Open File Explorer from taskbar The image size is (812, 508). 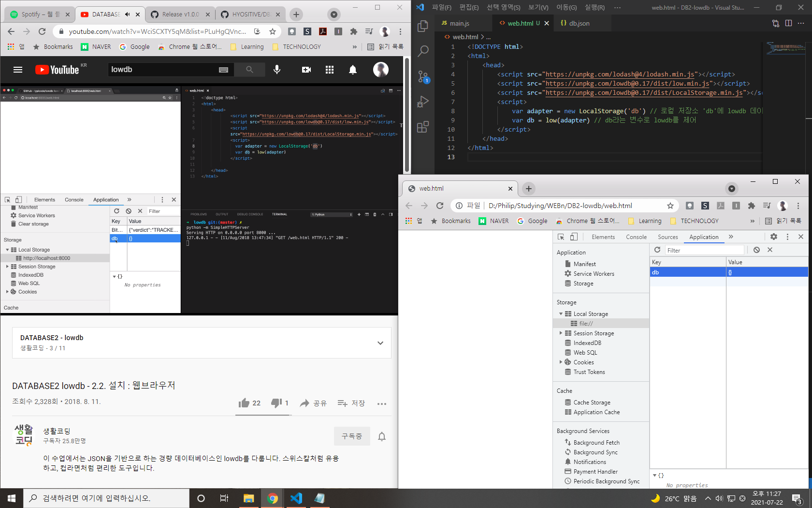point(248,498)
